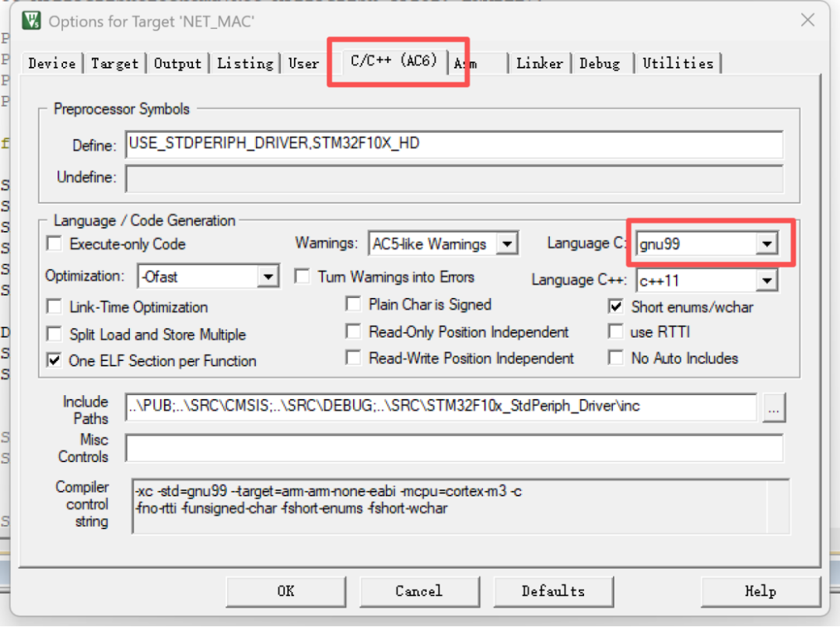Click the Defaults button

coord(554,591)
